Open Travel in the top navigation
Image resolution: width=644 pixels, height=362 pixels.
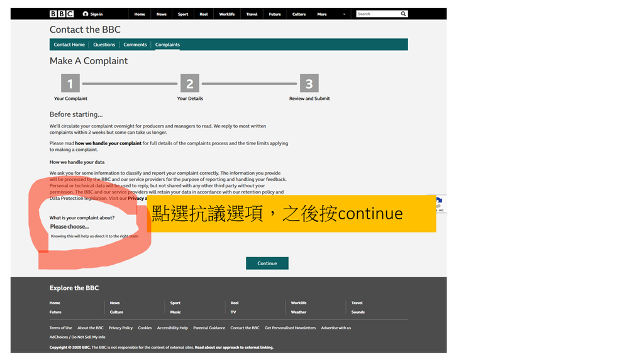(252, 14)
